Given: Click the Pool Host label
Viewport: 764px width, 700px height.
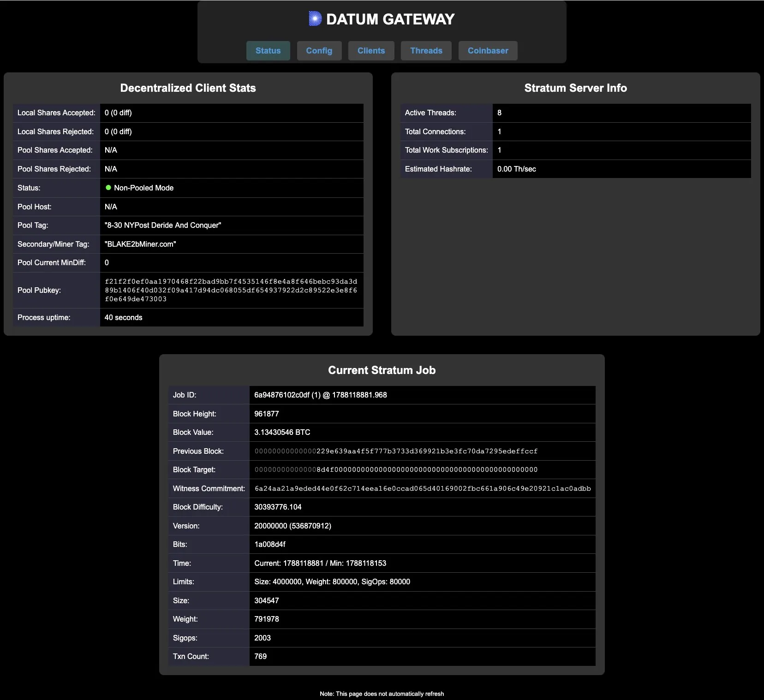Looking at the screenshot, I should click(x=35, y=207).
